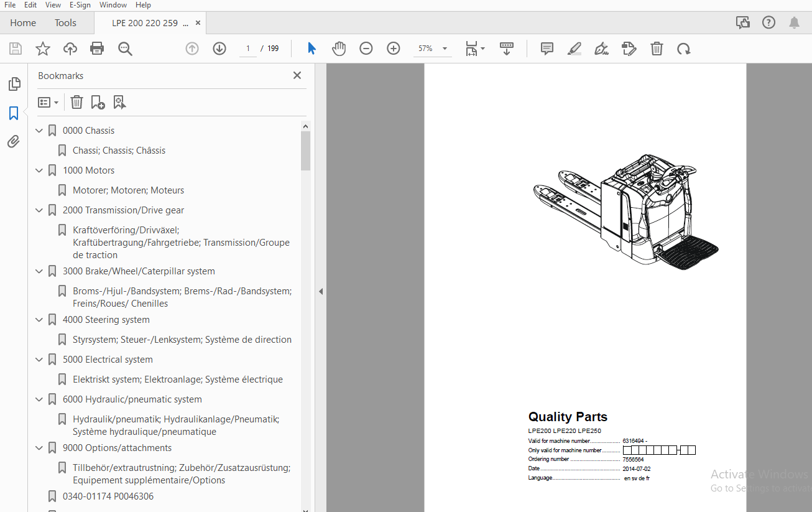812x512 pixels.
Task: Open the File menu
Action: 10,5
